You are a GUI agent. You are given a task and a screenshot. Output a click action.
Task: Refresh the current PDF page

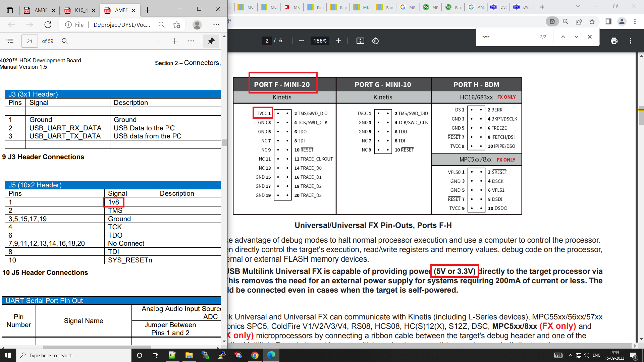pyautogui.click(x=48, y=24)
